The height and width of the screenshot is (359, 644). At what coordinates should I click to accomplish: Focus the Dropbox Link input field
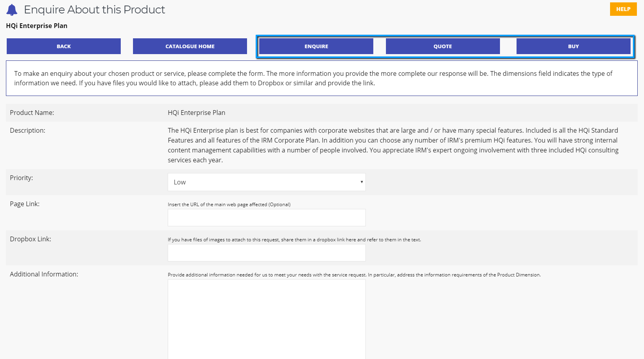(267, 253)
